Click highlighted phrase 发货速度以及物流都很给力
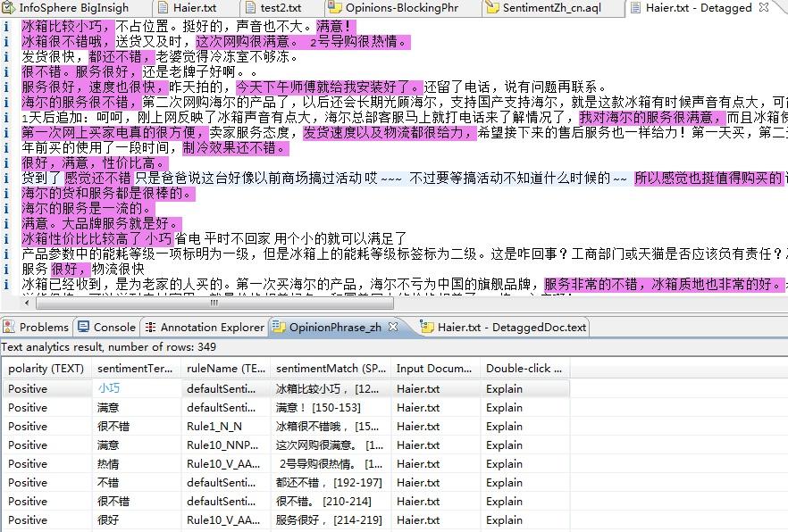The height and width of the screenshot is (532, 788). tap(390, 132)
